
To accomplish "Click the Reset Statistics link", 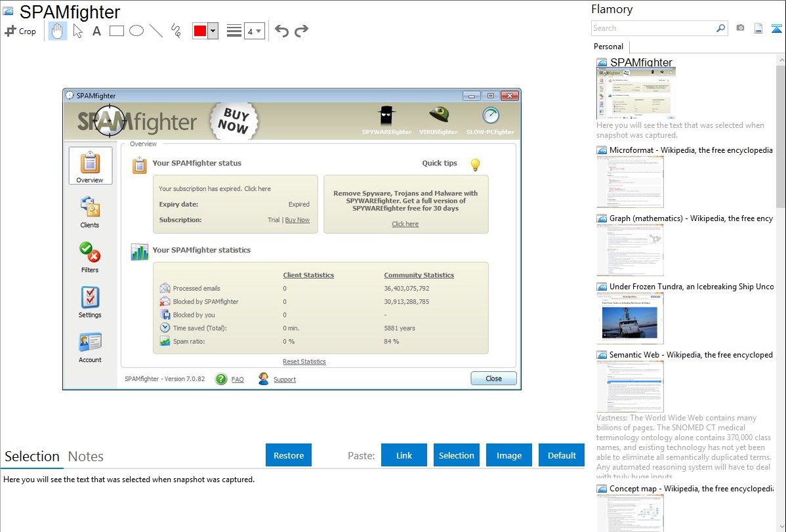I will point(304,362).
